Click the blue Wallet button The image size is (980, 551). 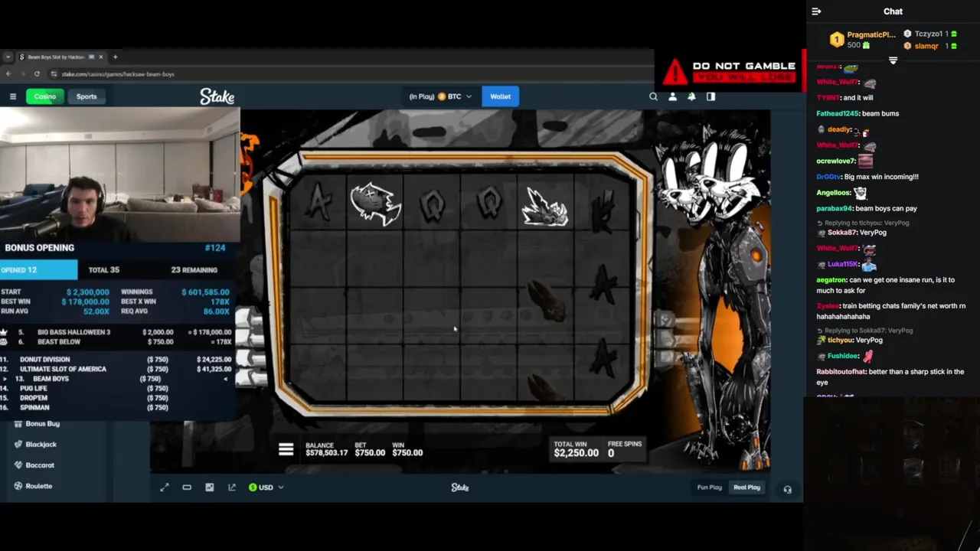pyautogui.click(x=500, y=96)
